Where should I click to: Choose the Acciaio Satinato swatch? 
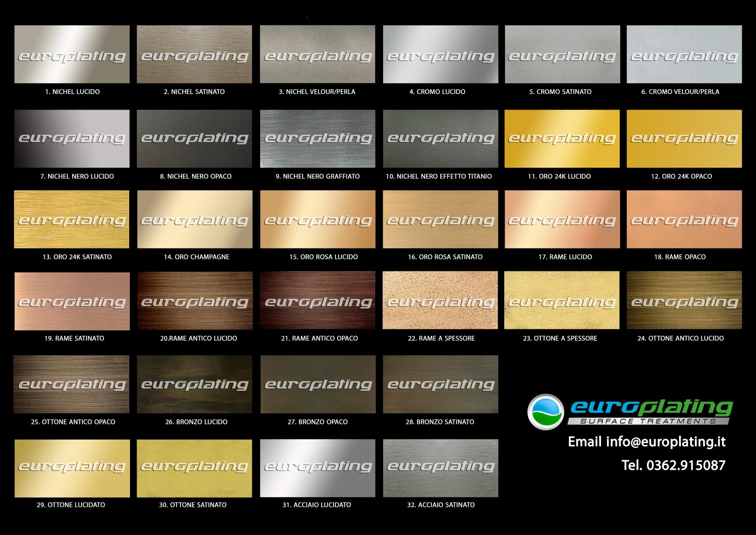441,468
